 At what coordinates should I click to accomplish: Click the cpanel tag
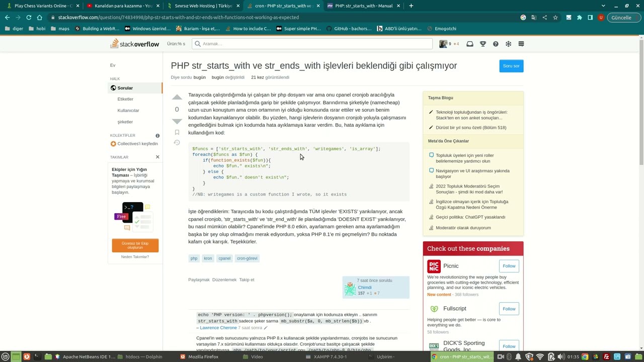pos(224,258)
